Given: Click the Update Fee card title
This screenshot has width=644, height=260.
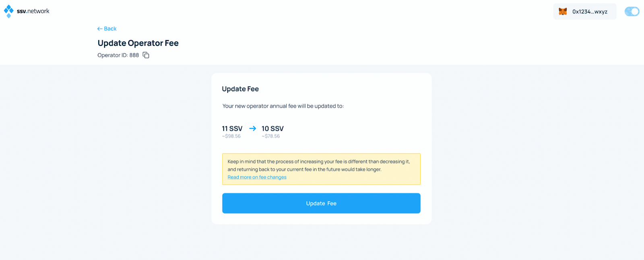Looking at the screenshot, I should point(240,89).
